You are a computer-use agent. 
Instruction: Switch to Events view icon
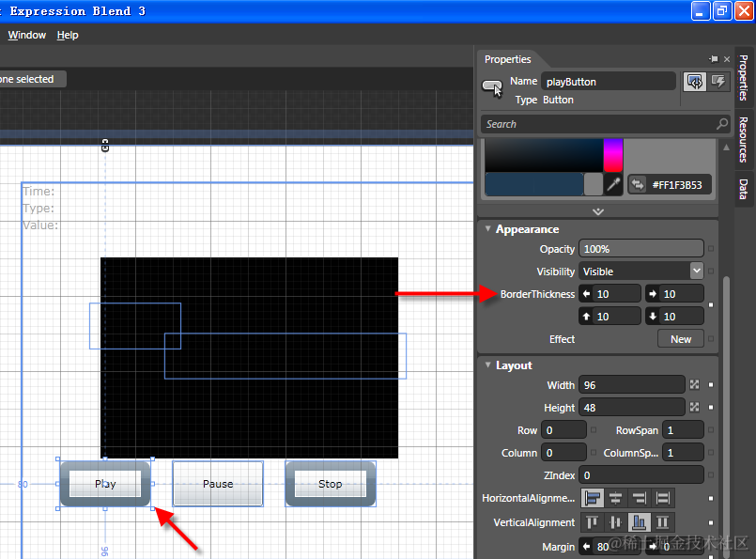pos(717,82)
